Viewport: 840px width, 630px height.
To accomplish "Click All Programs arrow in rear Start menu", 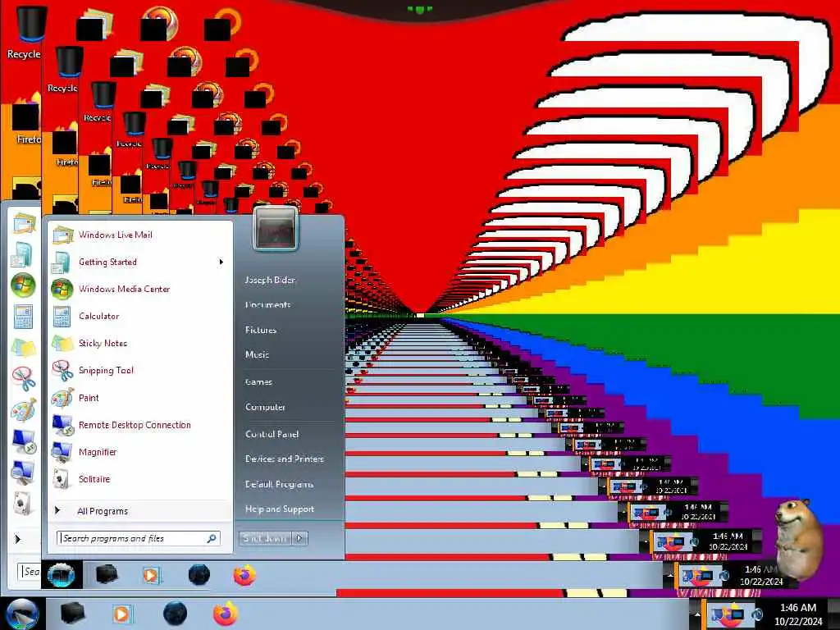I will [x=18, y=539].
